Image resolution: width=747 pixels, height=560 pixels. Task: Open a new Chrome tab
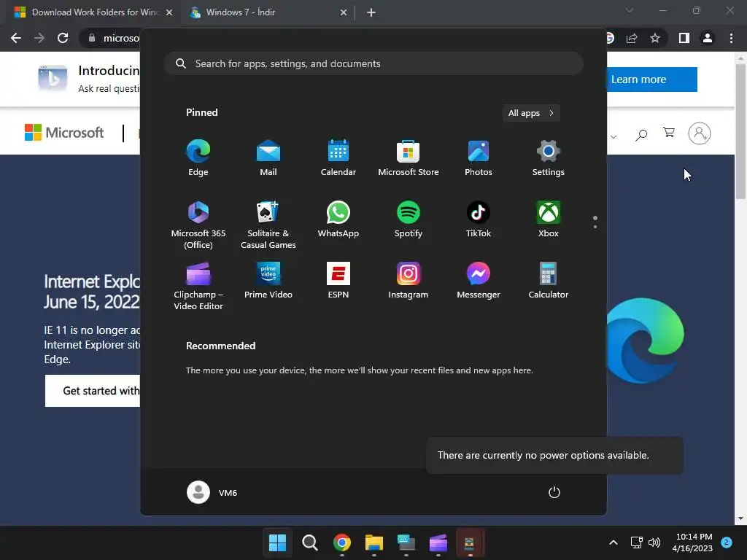[x=371, y=12]
